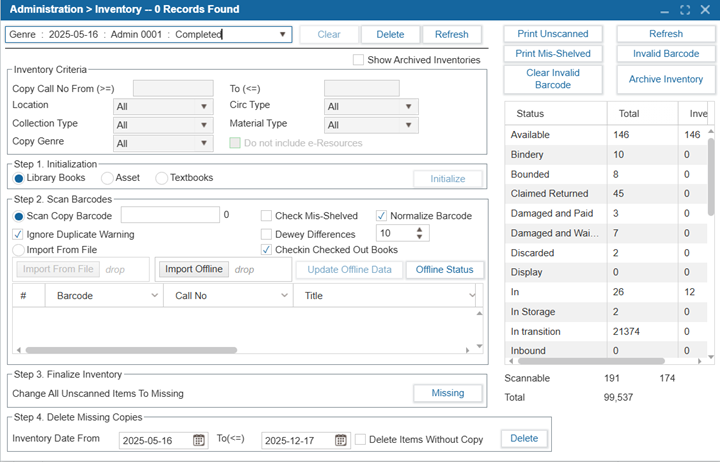Screen dimensions: 720x462
Task: Choose the Asset radio option
Action: coord(107,178)
